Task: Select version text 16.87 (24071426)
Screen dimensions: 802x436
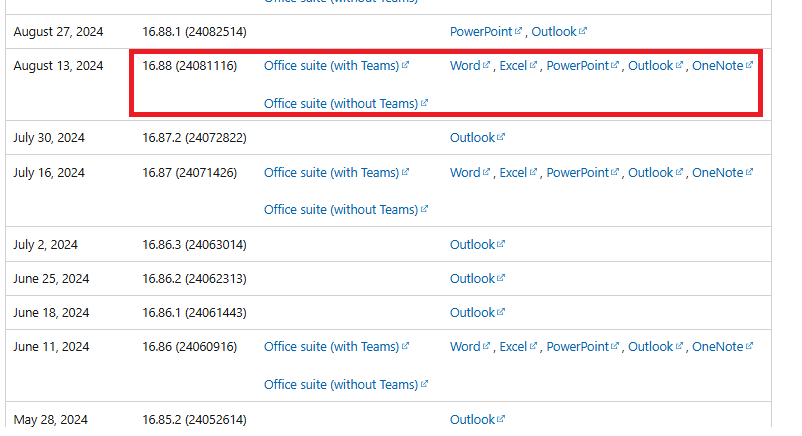Action: point(190,173)
